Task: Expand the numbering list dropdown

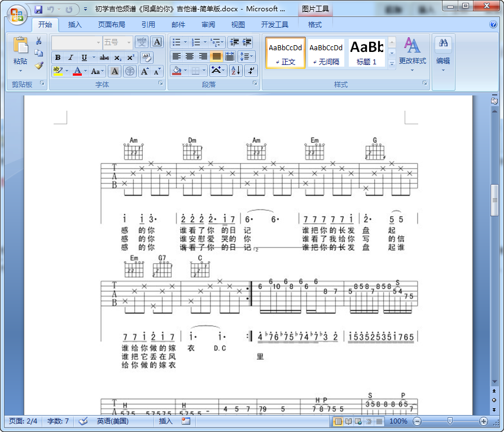Action: (205, 42)
